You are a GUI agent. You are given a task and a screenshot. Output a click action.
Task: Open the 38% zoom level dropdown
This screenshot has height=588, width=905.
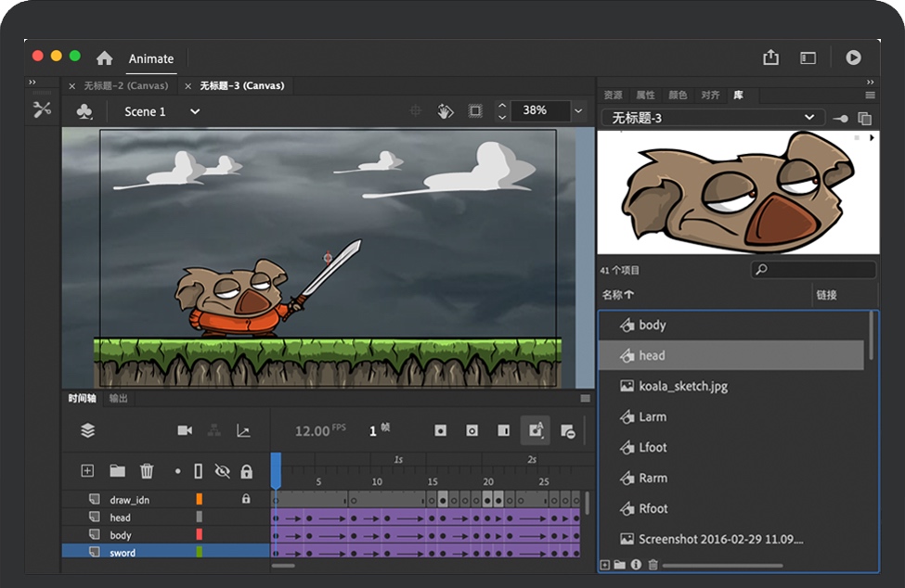tap(578, 111)
